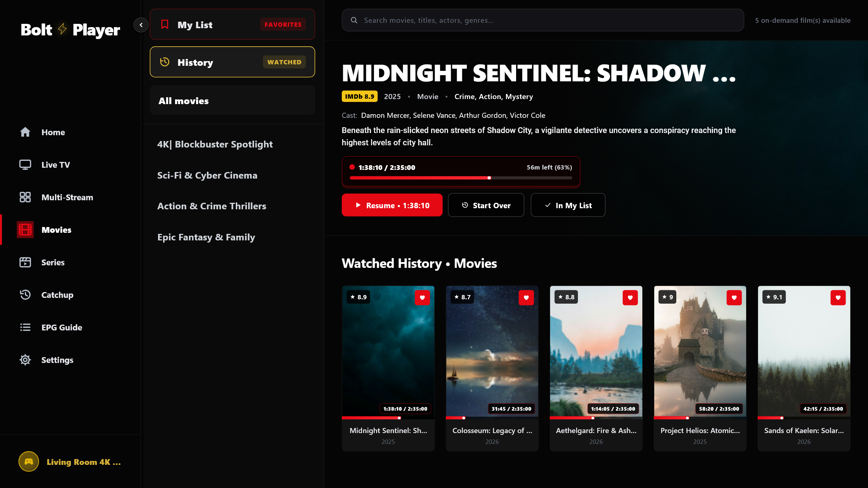Screen dimensions: 868x488
Task: Open the Series icon in sidebar
Action: click(25, 262)
